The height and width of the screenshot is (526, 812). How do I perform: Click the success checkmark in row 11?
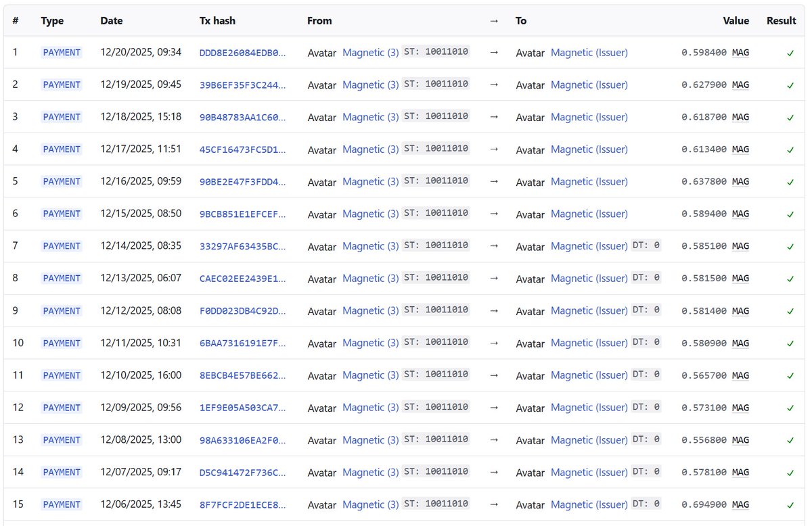(790, 376)
